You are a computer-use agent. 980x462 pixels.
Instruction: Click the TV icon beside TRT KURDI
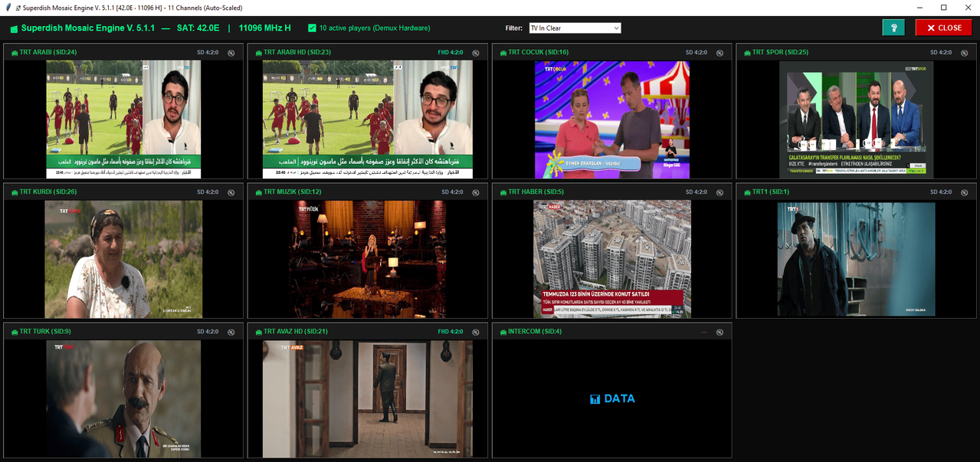point(13,192)
